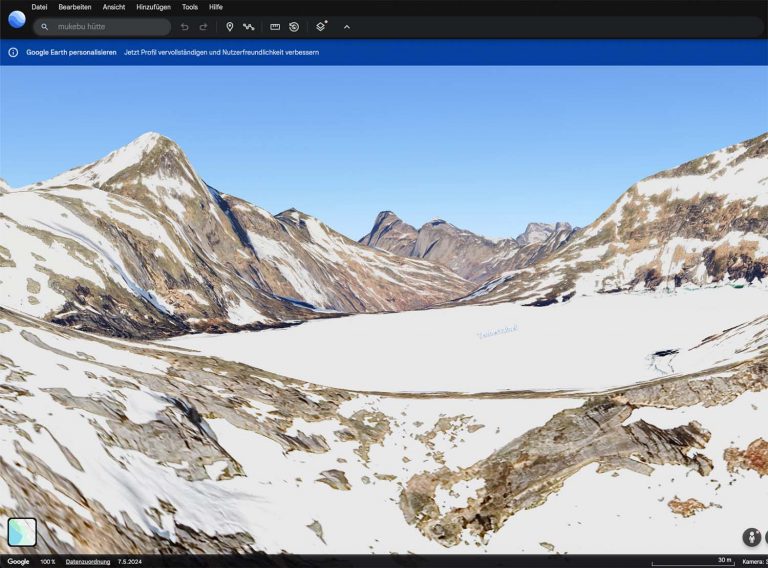Select the add placemark pin tool
The width and height of the screenshot is (768, 568).
pyautogui.click(x=229, y=27)
